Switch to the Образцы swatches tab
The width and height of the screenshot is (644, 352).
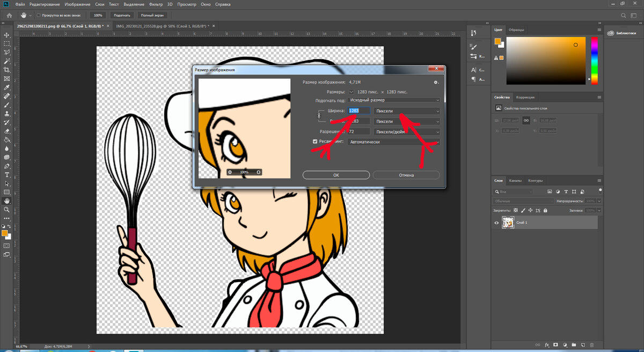[516, 30]
